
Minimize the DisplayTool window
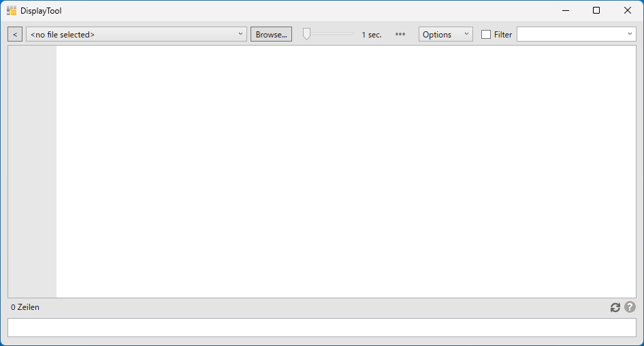[565, 11]
